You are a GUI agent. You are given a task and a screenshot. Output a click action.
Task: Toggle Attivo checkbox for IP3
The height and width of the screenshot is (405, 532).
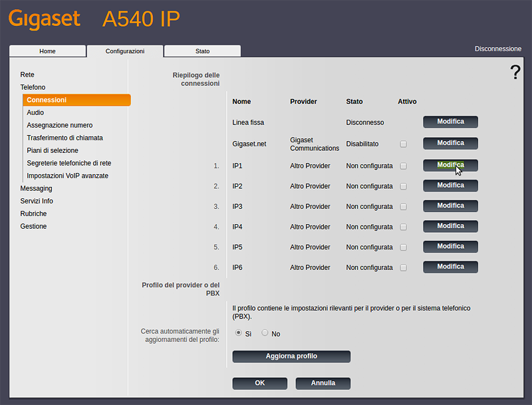[404, 207]
